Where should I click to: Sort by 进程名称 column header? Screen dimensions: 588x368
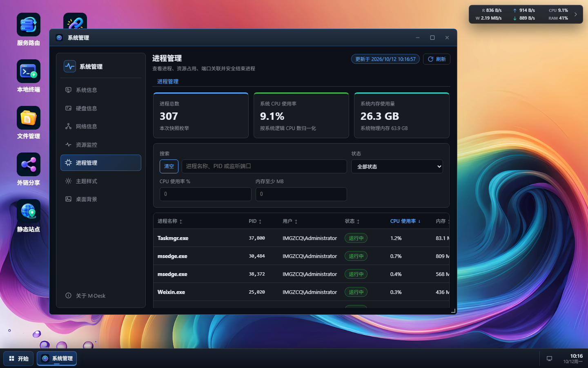click(170, 221)
